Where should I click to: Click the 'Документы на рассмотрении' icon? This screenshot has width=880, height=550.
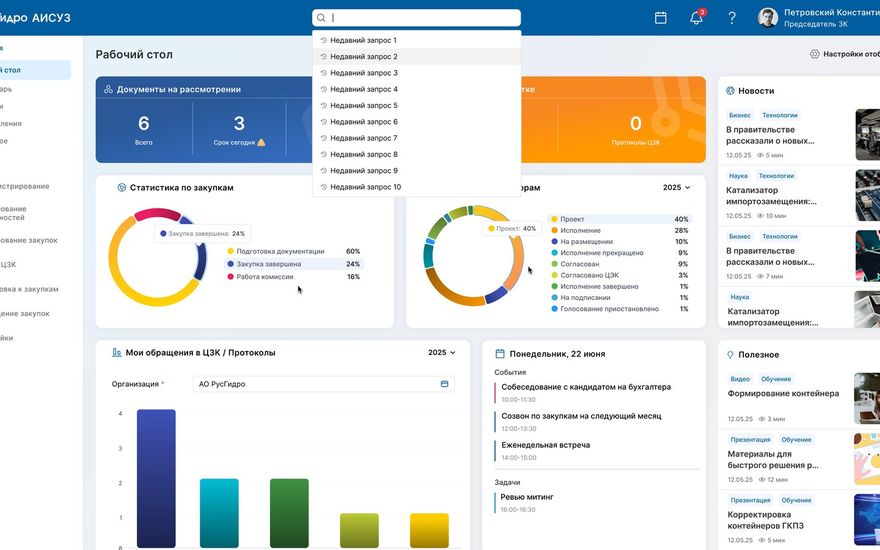click(108, 89)
